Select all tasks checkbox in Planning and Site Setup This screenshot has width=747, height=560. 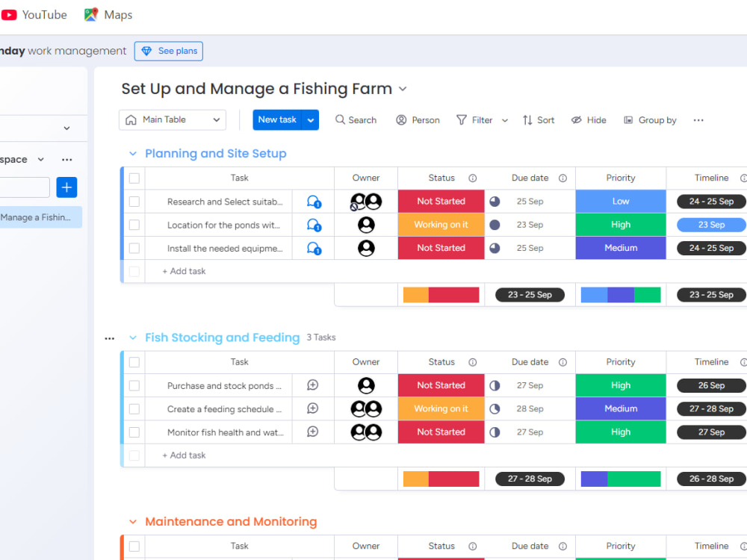pos(134,178)
